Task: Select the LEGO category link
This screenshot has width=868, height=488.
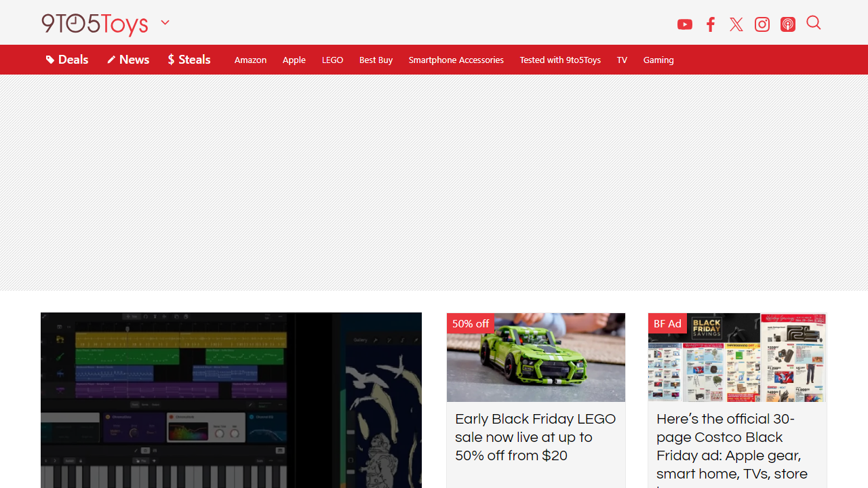Action: [x=332, y=60]
